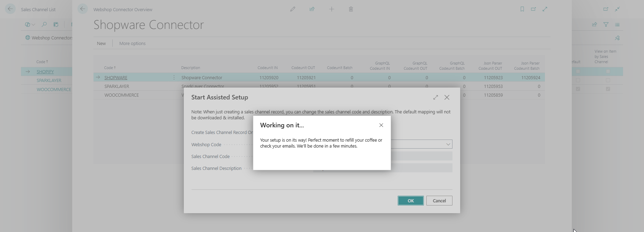Click the trash delete icon

pos(351,9)
